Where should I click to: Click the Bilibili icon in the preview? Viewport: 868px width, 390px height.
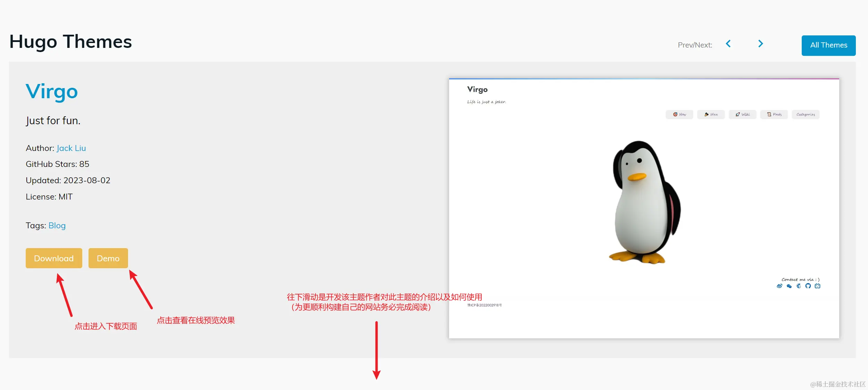(x=817, y=286)
